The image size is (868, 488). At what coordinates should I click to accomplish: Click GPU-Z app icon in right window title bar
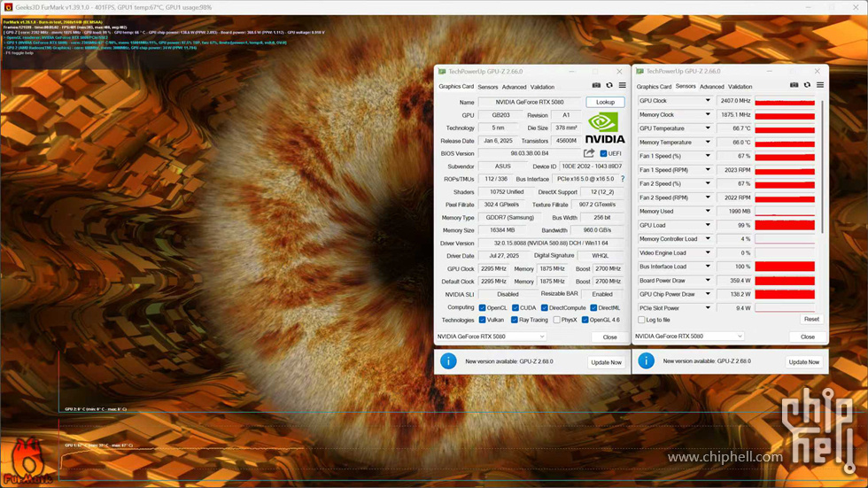tap(639, 71)
